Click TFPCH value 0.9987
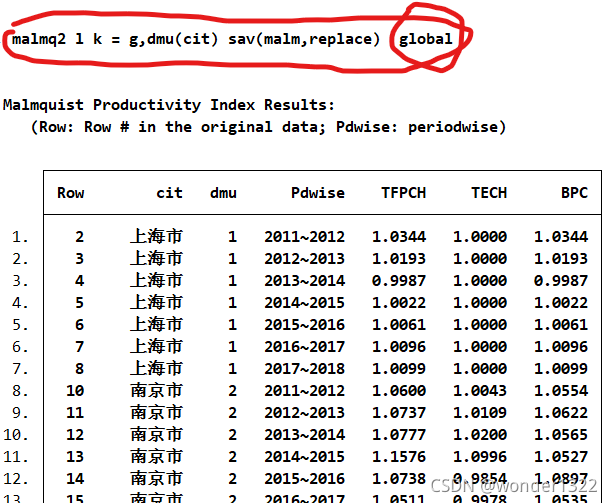 pos(399,281)
